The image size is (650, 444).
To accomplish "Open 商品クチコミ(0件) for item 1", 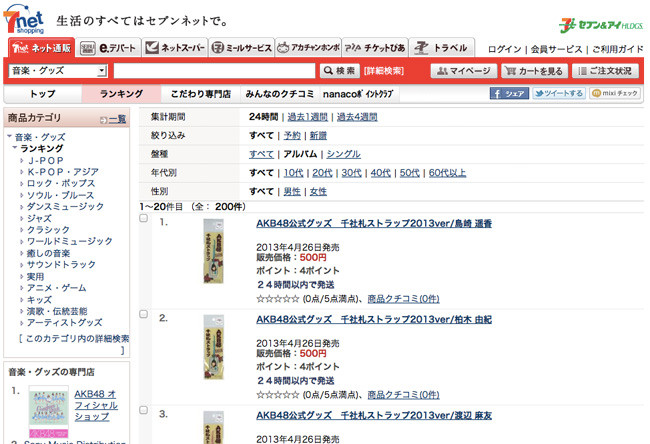I will (403, 299).
